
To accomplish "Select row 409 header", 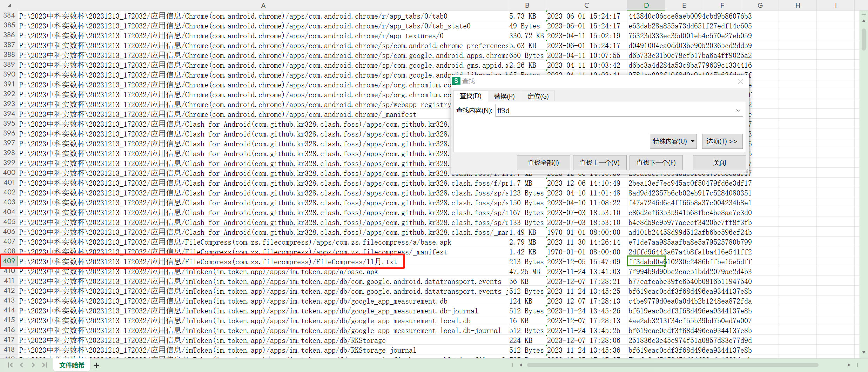I will pos(9,261).
